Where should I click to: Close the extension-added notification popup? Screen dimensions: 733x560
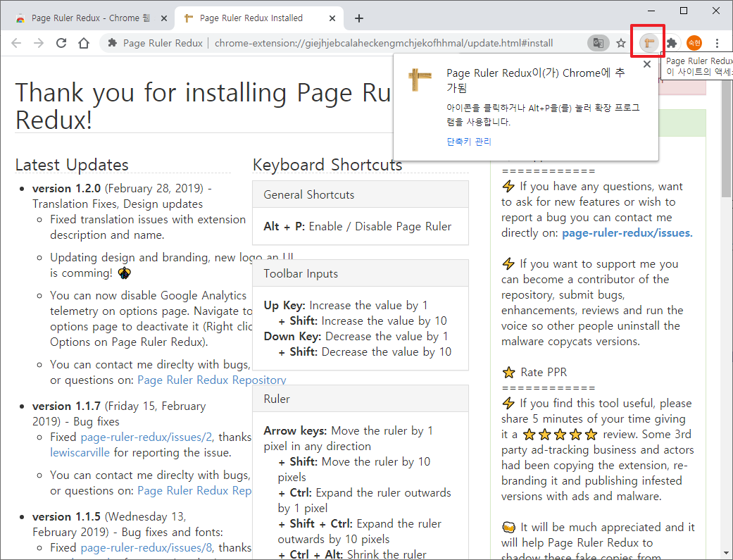tap(647, 65)
